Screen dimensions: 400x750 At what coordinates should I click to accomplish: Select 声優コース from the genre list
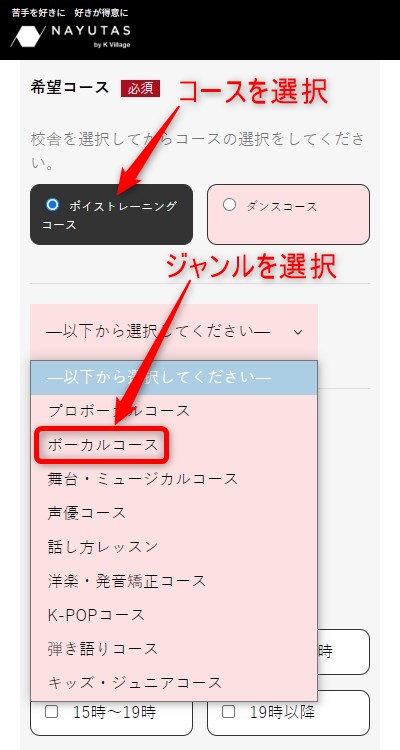pyautogui.click(x=174, y=513)
